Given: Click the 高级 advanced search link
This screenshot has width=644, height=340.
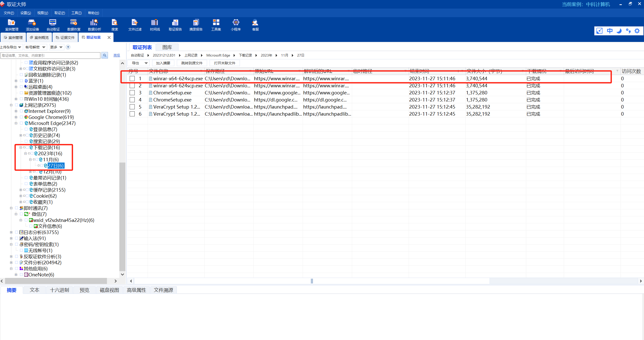Looking at the screenshot, I should [x=117, y=55].
